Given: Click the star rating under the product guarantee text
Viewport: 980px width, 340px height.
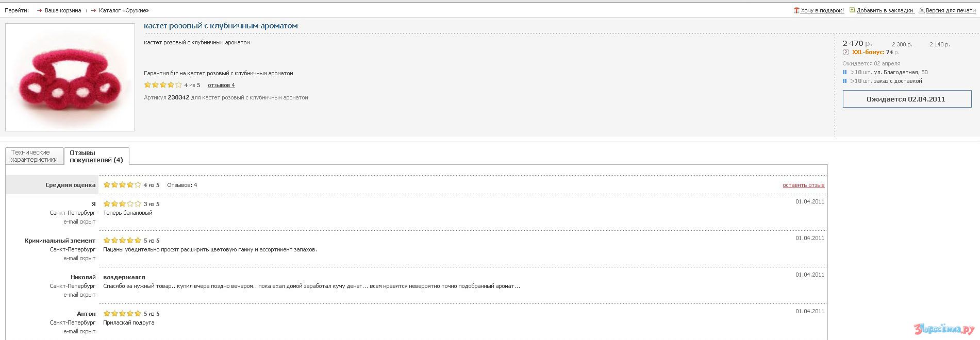Looking at the screenshot, I should click(163, 85).
